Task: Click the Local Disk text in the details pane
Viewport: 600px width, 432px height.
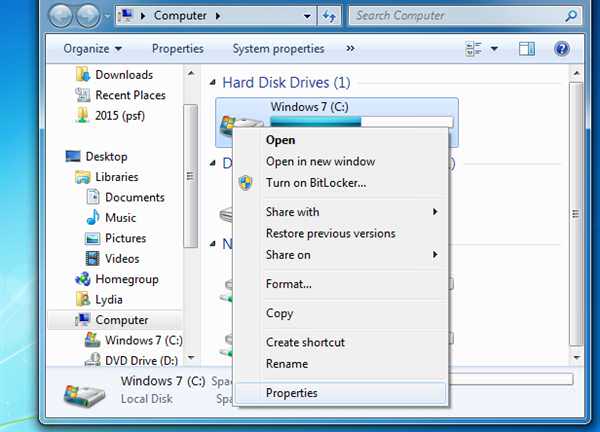Action: tap(147, 399)
